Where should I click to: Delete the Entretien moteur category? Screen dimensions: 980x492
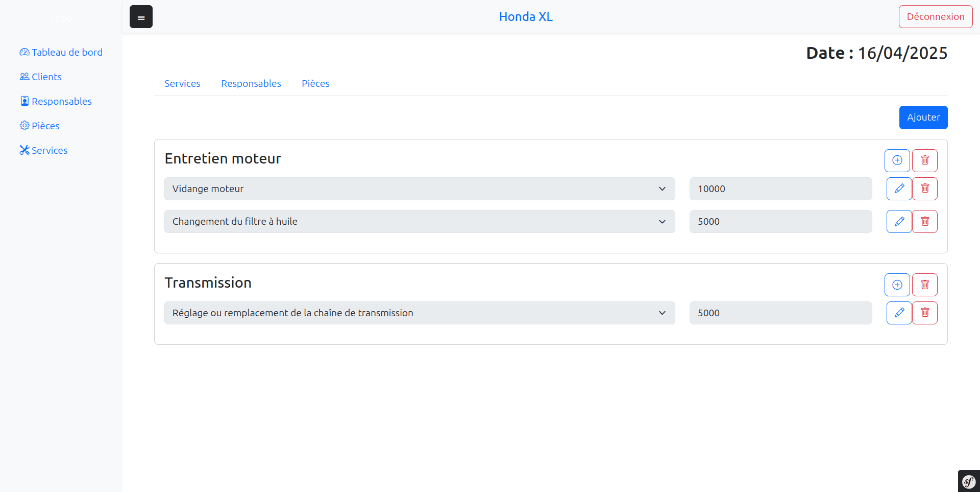925,160
